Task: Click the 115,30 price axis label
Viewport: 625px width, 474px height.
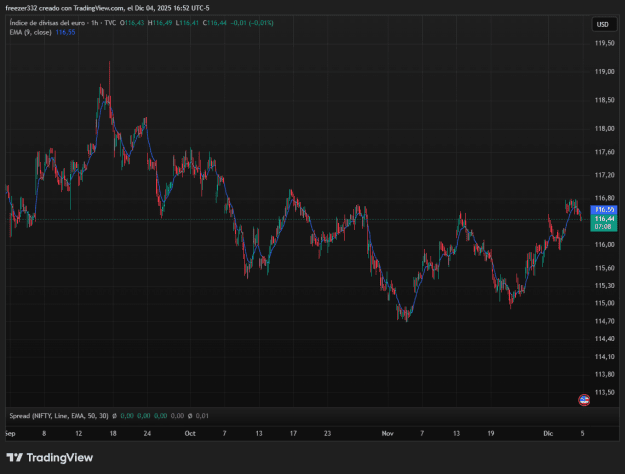Action: (604, 285)
